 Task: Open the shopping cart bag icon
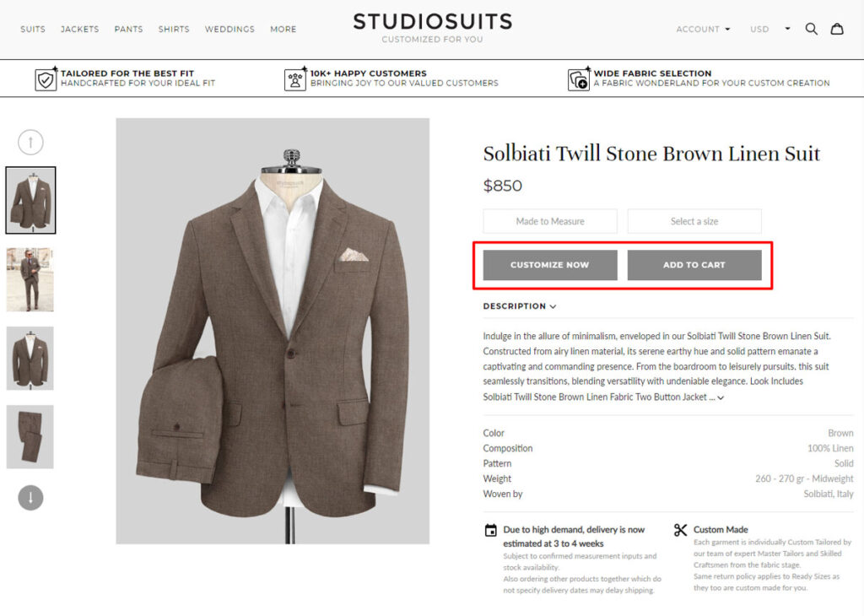coord(837,29)
